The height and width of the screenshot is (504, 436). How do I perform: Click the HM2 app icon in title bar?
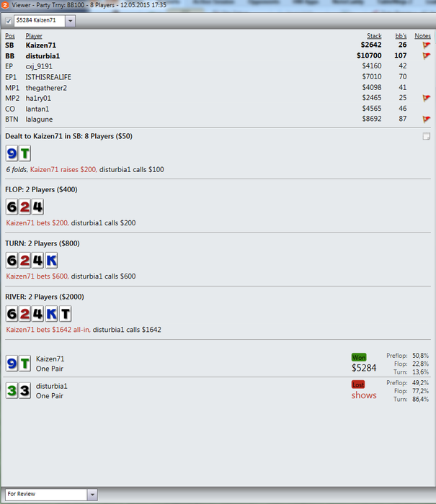pos(5,5)
